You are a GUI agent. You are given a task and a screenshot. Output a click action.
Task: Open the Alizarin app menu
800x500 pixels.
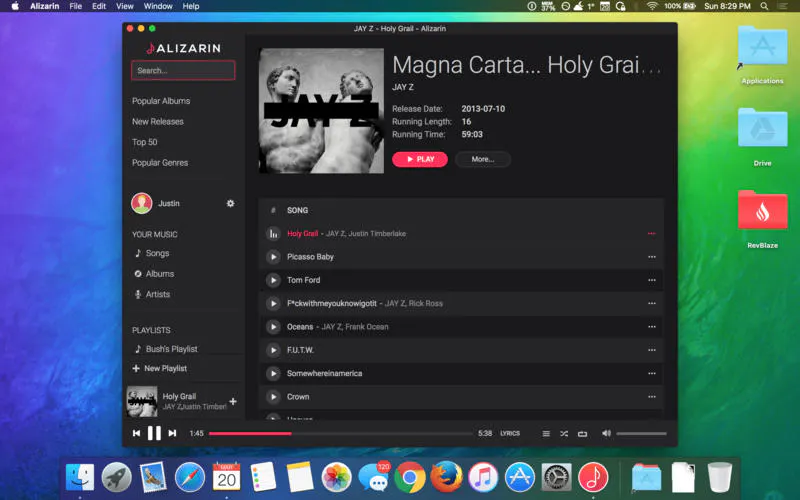pos(44,6)
